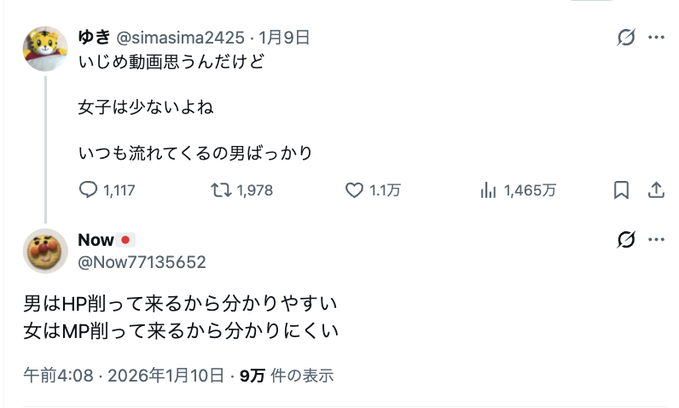679x408 pixels.
Task: Bookmark ゆき's tweet
Action: click(x=621, y=190)
